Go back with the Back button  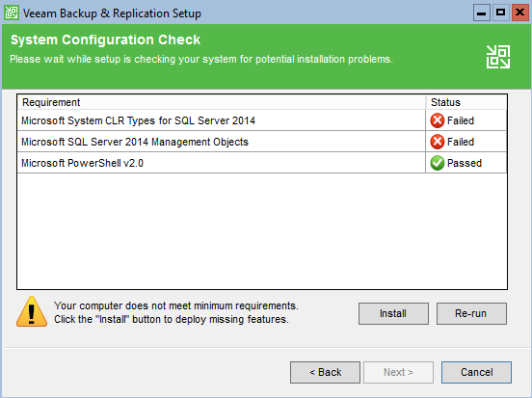coord(325,372)
